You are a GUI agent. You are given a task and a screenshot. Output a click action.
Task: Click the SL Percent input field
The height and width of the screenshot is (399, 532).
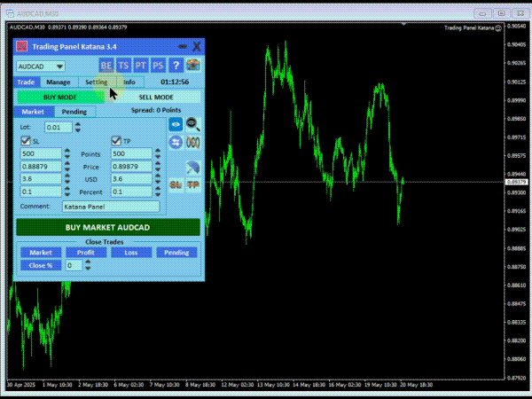click(x=41, y=192)
